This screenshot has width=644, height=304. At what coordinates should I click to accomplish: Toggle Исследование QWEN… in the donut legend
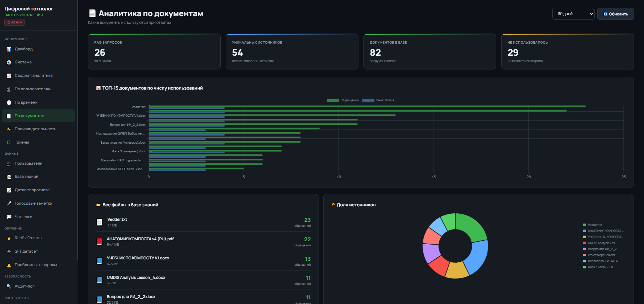coord(602,261)
